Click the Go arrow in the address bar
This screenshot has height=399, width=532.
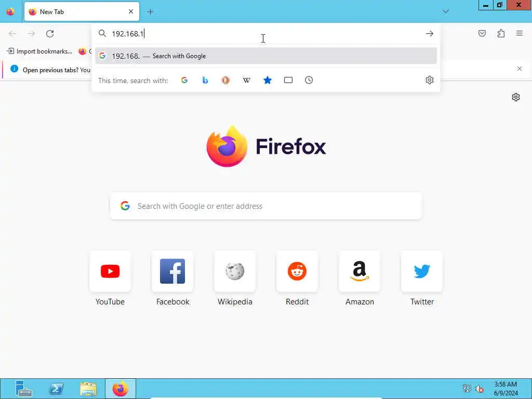[x=430, y=33]
